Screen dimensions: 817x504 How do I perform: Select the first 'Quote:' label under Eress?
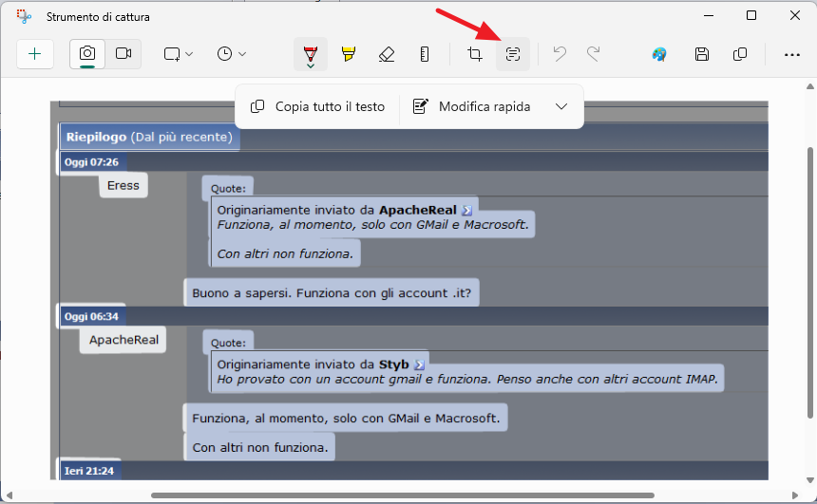point(228,189)
